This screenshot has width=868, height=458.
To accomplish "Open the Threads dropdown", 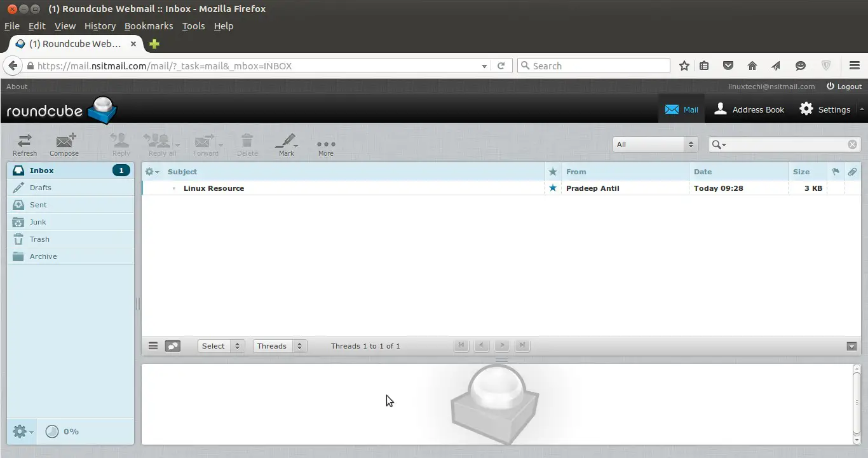I will click(x=280, y=346).
